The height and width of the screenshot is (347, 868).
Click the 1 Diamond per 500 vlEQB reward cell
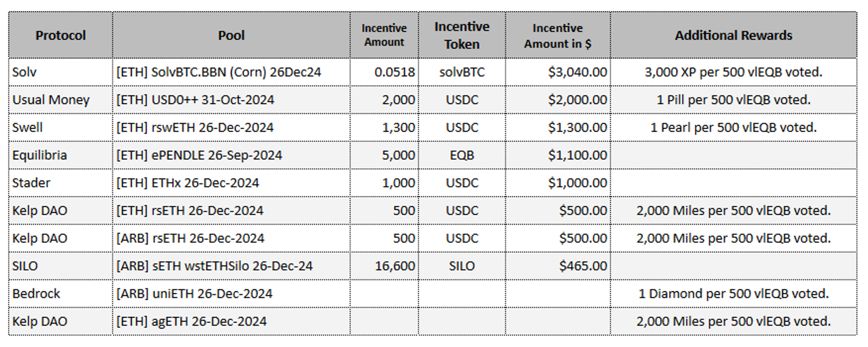pyautogui.click(x=733, y=294)
